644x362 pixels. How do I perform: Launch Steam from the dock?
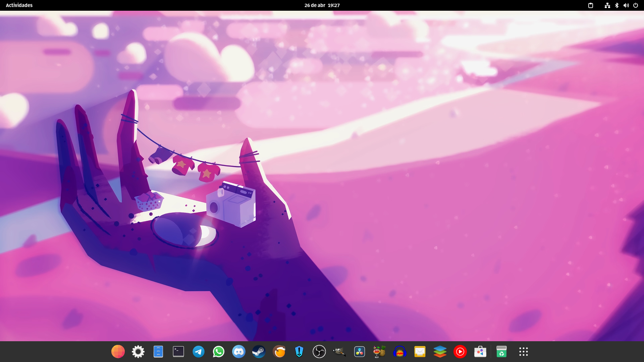259,352
